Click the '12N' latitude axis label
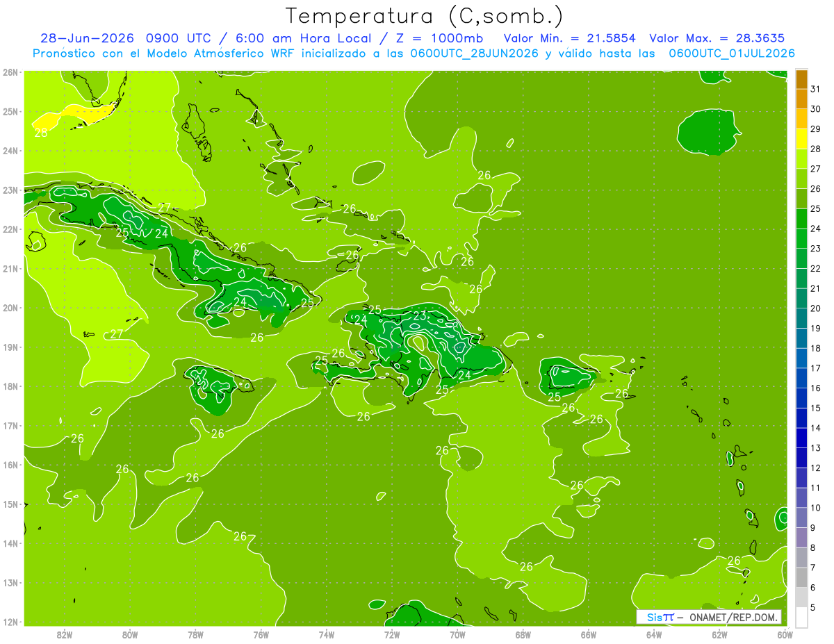Viewport: 834px width, 644px height. point(11,622)
